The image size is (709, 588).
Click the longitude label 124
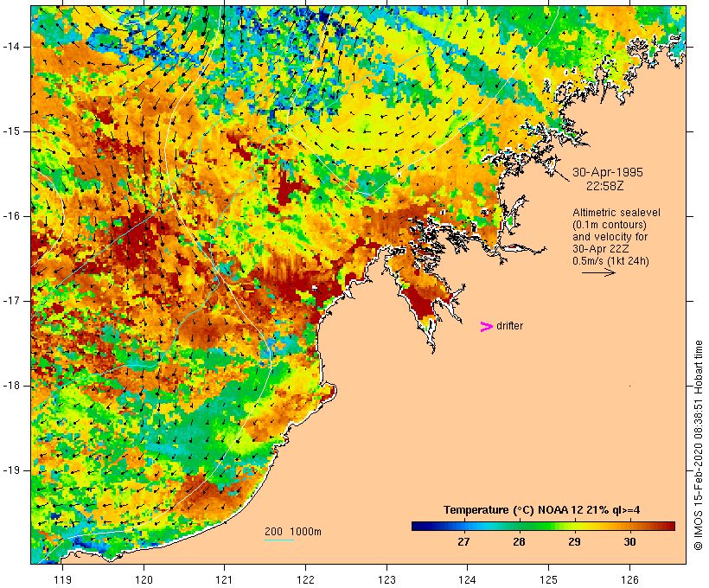pos(468,579)
